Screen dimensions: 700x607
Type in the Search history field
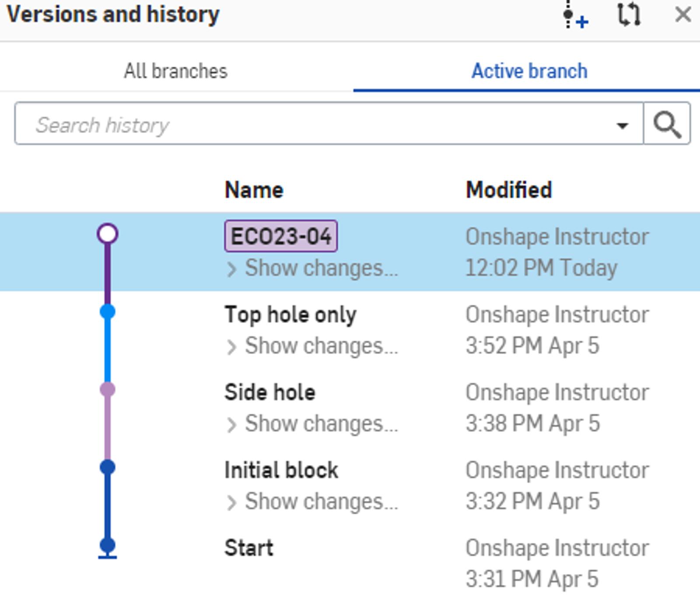point(306,124)
